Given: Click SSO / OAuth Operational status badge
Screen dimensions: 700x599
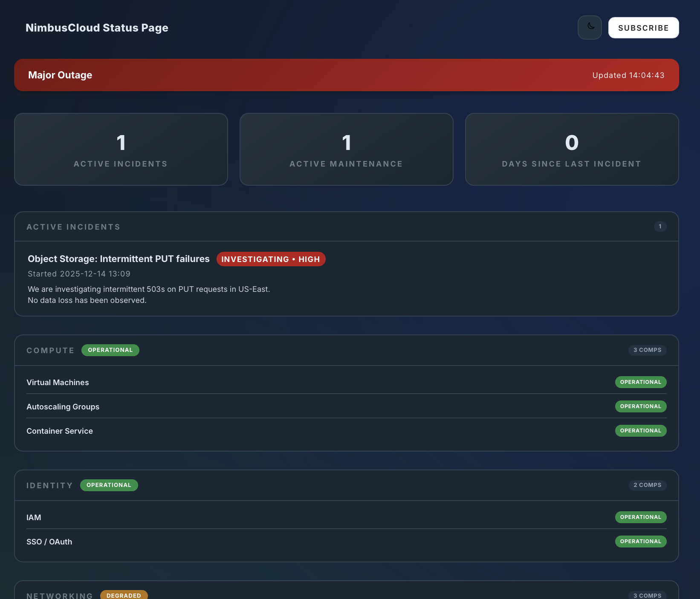Looking at the screenshot, I should click(x=640, y=541).
